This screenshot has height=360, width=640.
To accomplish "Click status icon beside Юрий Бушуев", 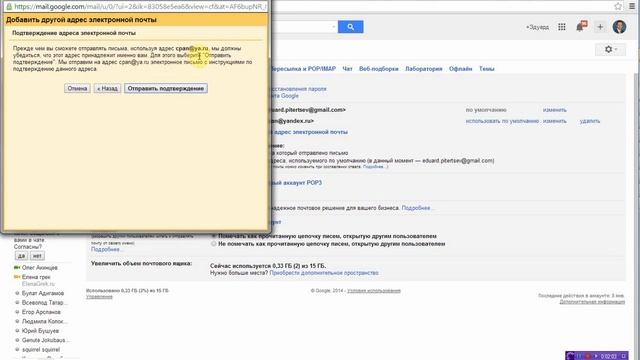I will (x=17, y=331).
